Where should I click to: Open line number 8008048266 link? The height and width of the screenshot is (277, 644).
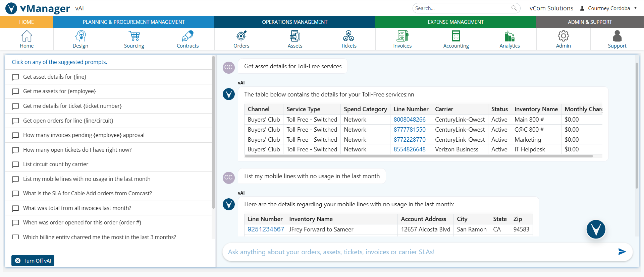pos(410,120)
